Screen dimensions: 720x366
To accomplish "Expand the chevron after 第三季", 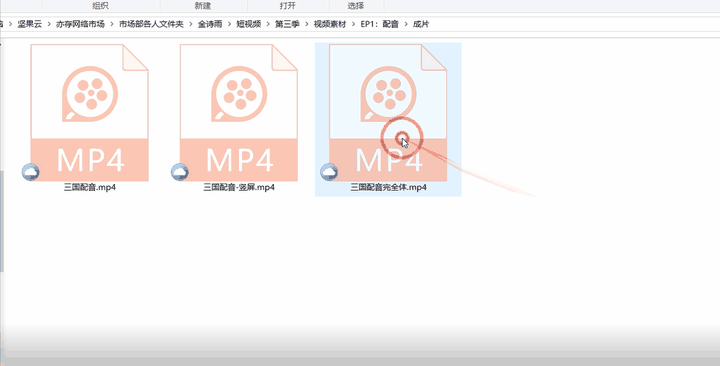I will click(x=306, y=24).
